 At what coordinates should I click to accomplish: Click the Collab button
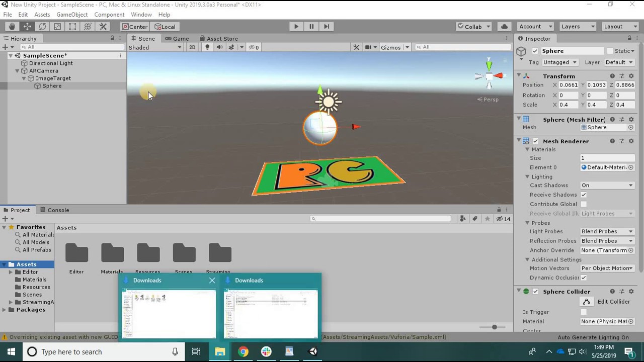pos(474,27)
